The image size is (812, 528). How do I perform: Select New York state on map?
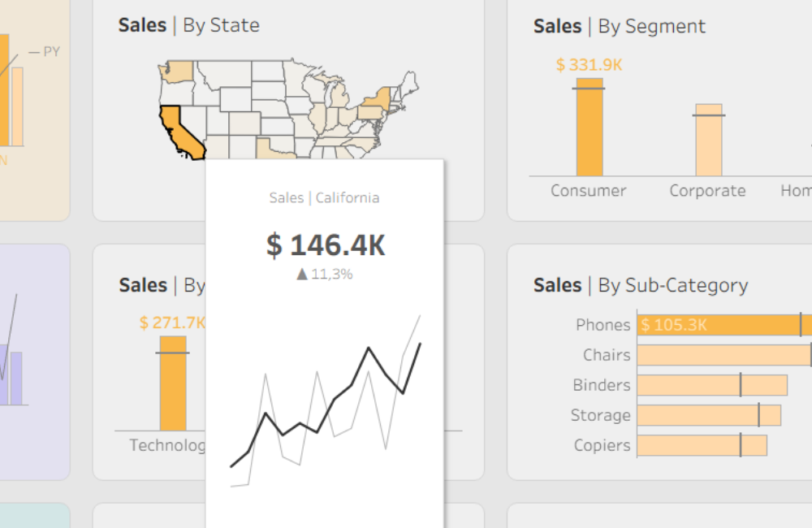click(374, 101)
